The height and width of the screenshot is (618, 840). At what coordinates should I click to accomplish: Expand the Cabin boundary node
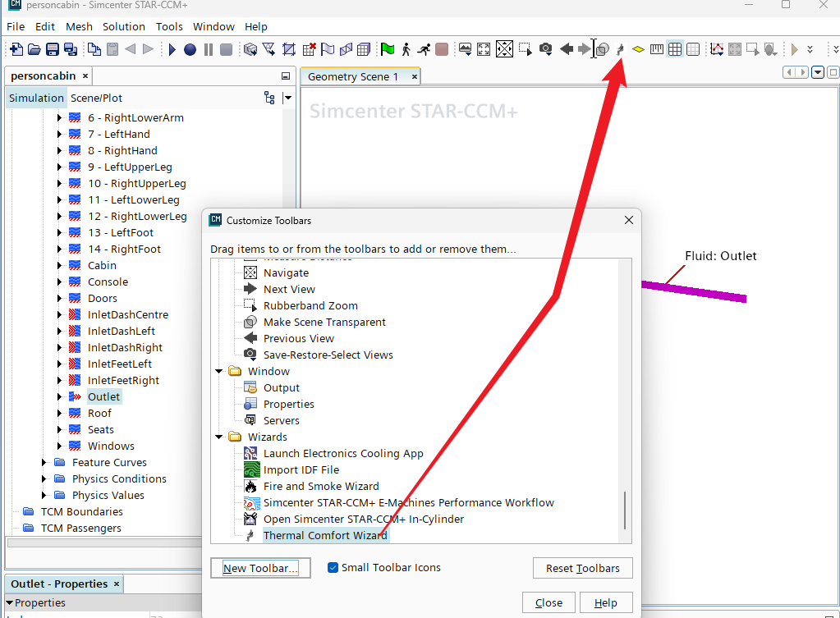tap(59, 266)
